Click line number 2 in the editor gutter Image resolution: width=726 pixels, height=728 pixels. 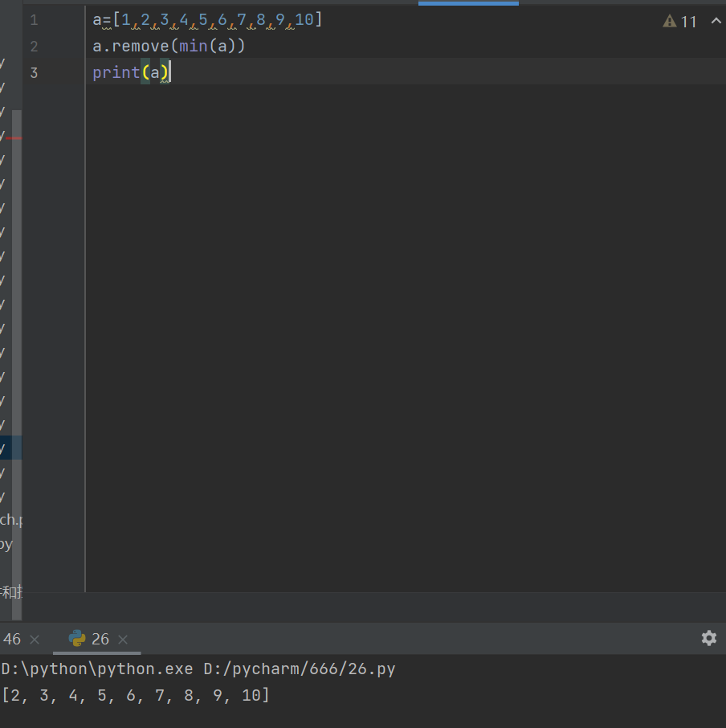coord(33,46)
